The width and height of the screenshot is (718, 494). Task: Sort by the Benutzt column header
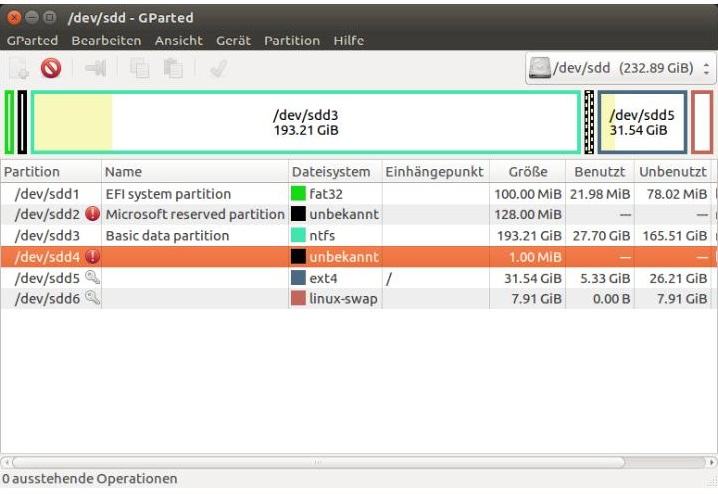600,172
